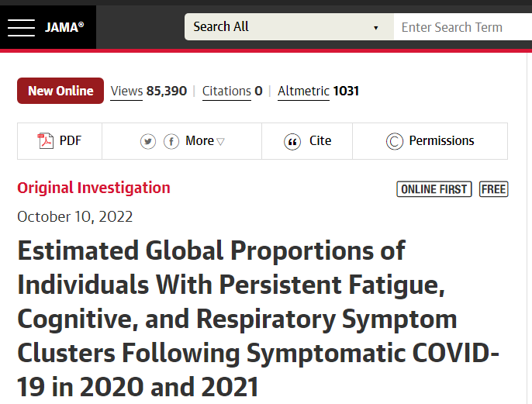Open the Cite option

click(x=320, y=141)
